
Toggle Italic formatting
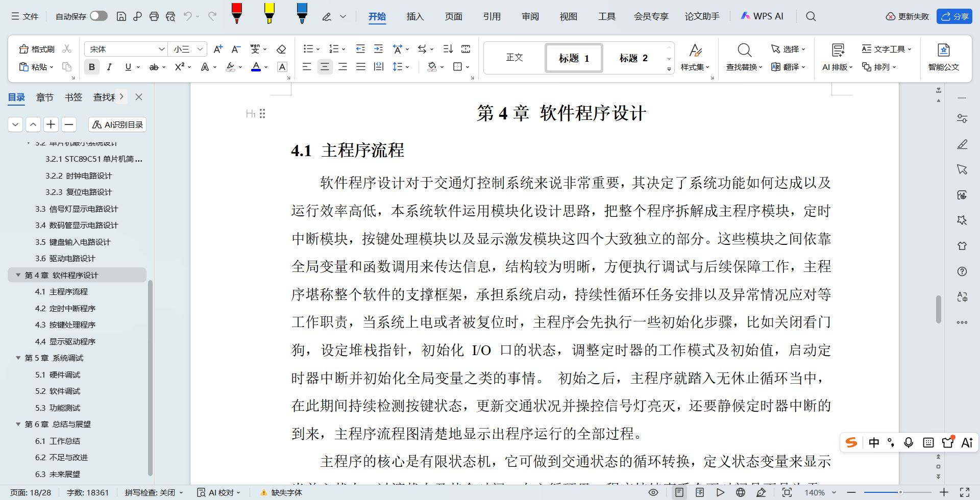click(x=109, y=67)
